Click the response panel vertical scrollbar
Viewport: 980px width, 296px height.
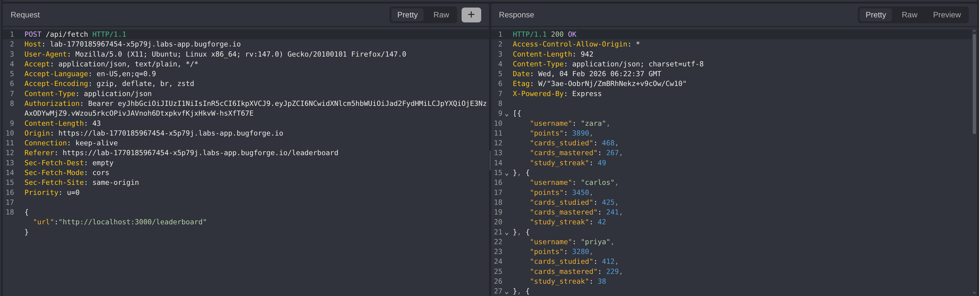point(974,84)
